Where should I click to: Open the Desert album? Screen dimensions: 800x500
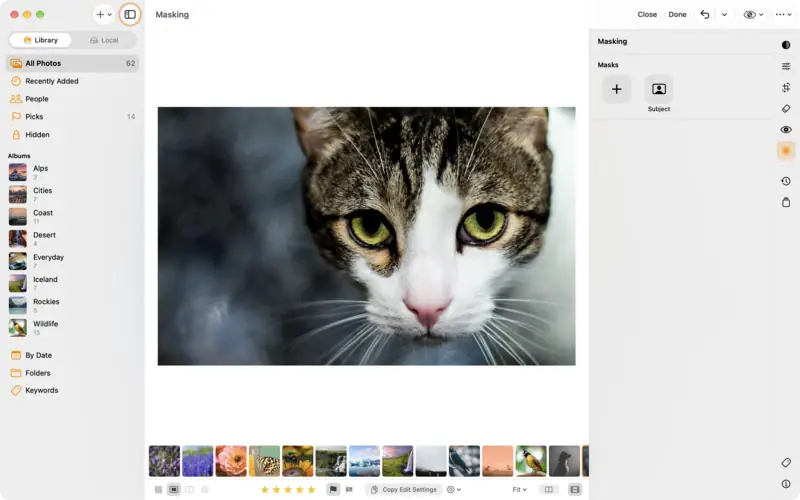click(72, 239)
